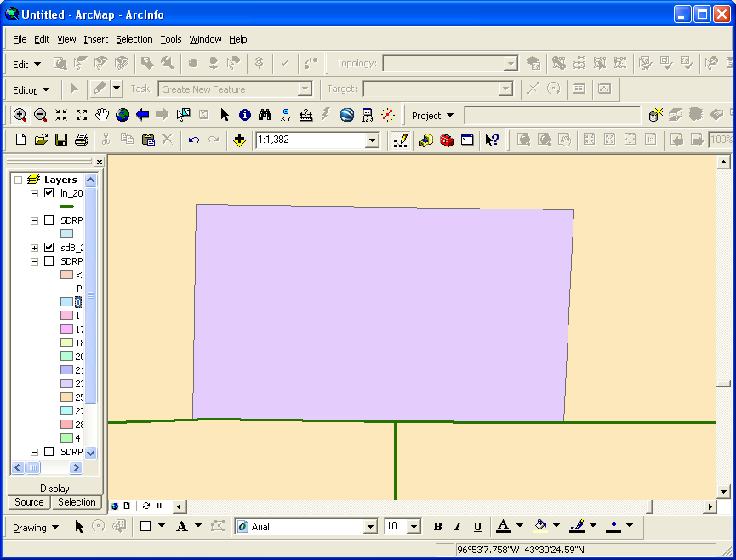This screenshot has width=736, height=560.
Task: Enable the first SDRP layer checkbox
Action: 48,220
